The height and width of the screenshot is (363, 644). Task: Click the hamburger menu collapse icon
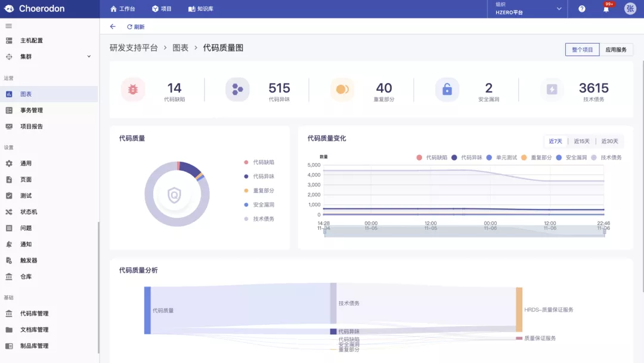(8, 26)
